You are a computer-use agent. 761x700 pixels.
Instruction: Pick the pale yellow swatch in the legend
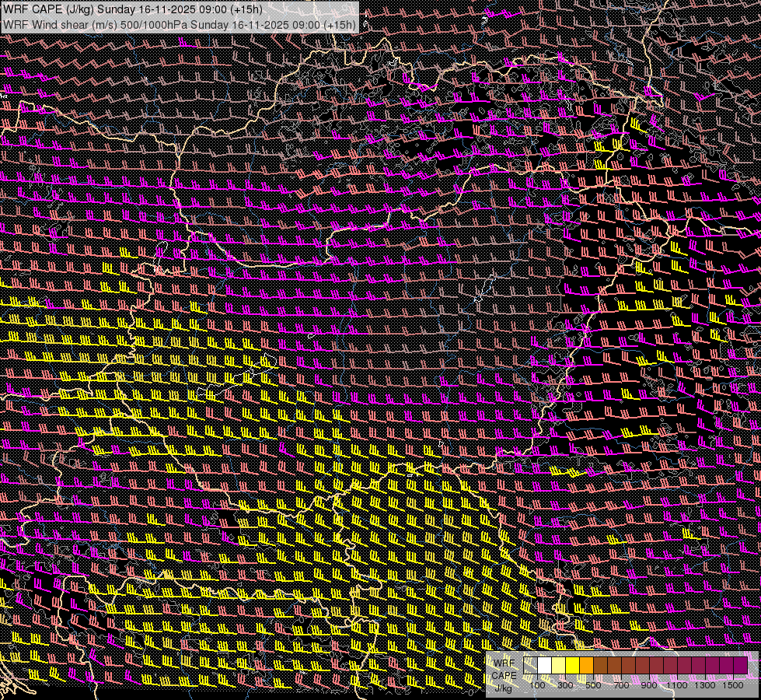pos(559,666)
